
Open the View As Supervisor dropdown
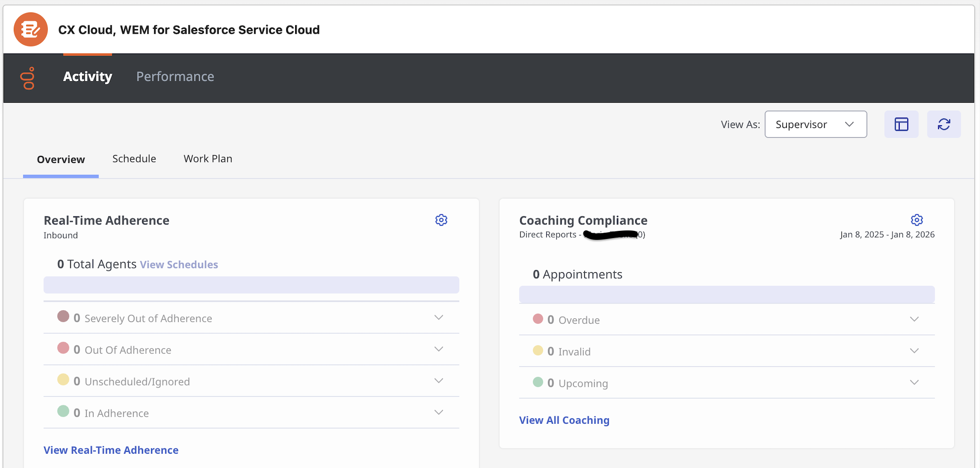click(815, 124)
